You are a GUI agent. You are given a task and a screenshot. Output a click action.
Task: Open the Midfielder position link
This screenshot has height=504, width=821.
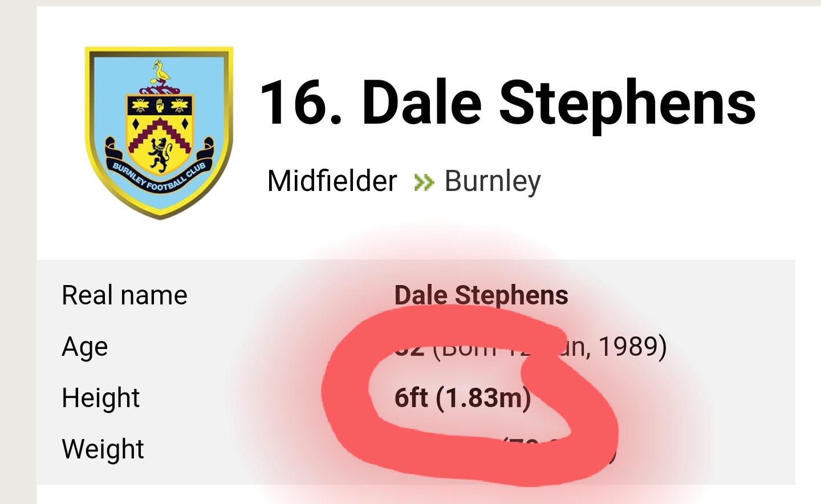click(x=332, y=181)
